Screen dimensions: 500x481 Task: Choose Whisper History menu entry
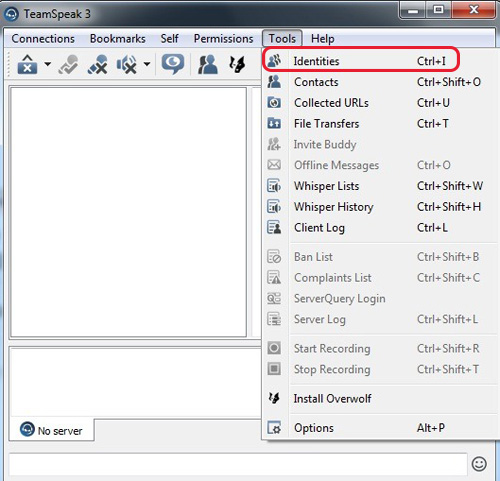378,207
